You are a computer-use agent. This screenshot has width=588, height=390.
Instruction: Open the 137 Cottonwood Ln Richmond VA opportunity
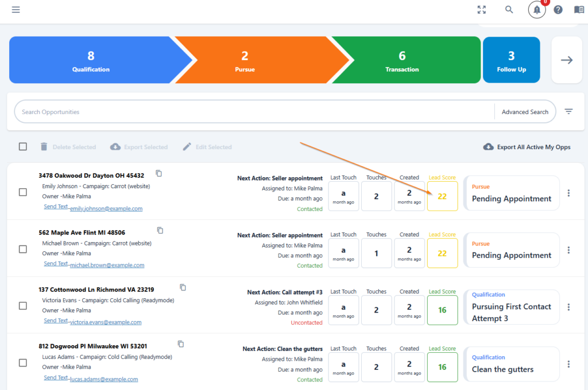tap(96, 290)
